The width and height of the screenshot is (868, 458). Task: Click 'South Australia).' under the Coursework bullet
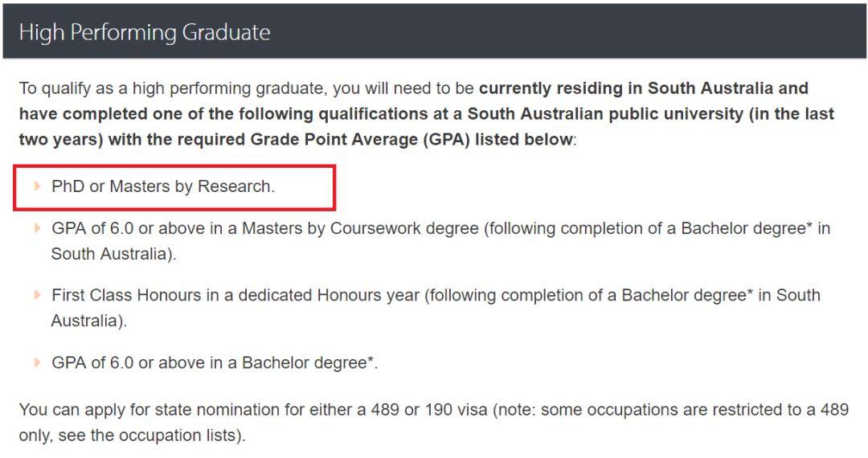coord(113,254)
